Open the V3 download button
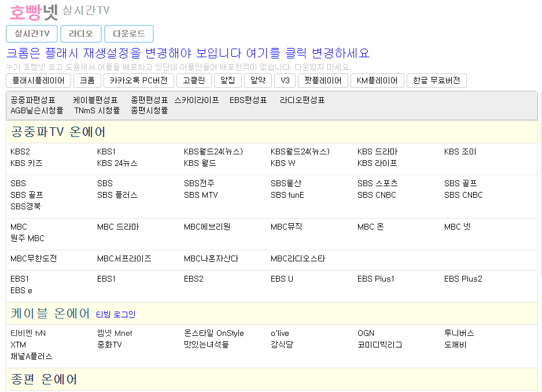The height and width of the screenshot is (392, 542). tap(285, 80)
